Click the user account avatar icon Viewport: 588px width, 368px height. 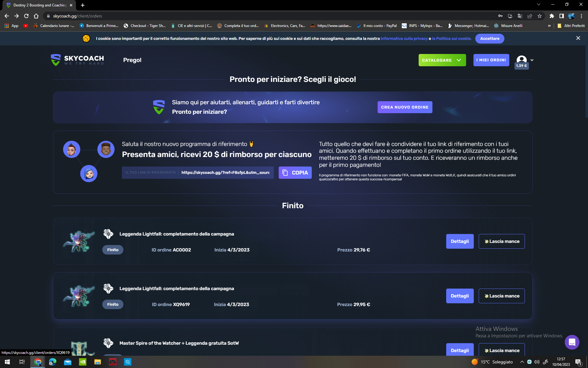[x=522, y=60]
